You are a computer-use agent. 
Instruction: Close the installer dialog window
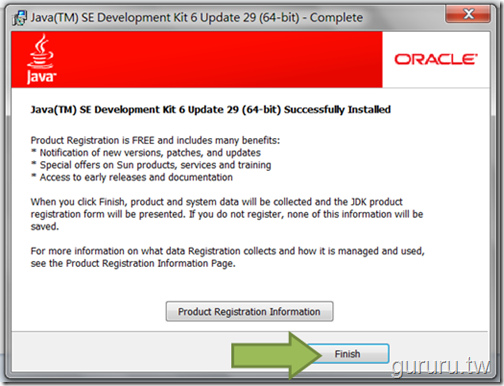[468, 14]
